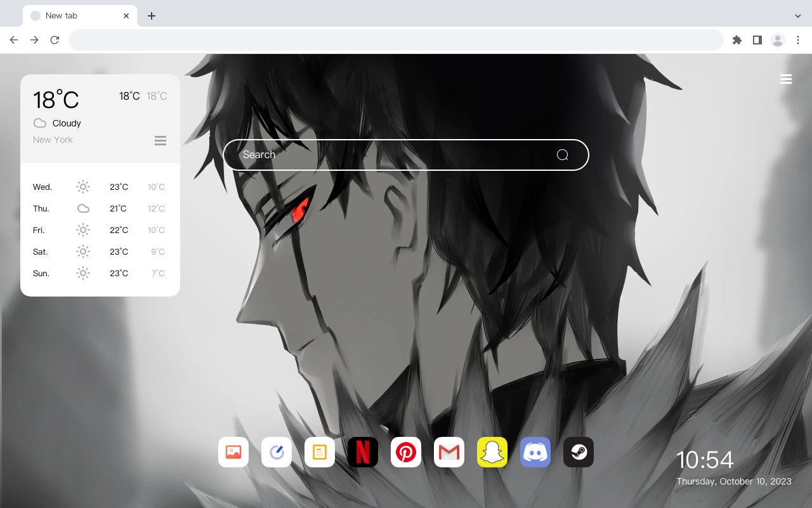The height and width of the screenshot is (508, 812).
Task: Open the Steam shortcut
Action: [579, 452]
